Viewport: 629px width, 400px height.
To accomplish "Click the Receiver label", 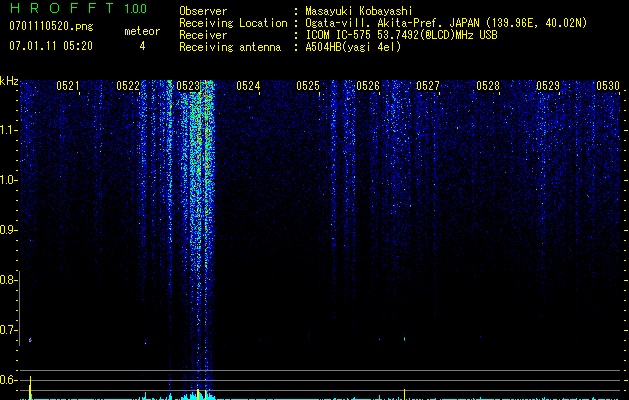I will pyautogui.click(x=203, y=35).
